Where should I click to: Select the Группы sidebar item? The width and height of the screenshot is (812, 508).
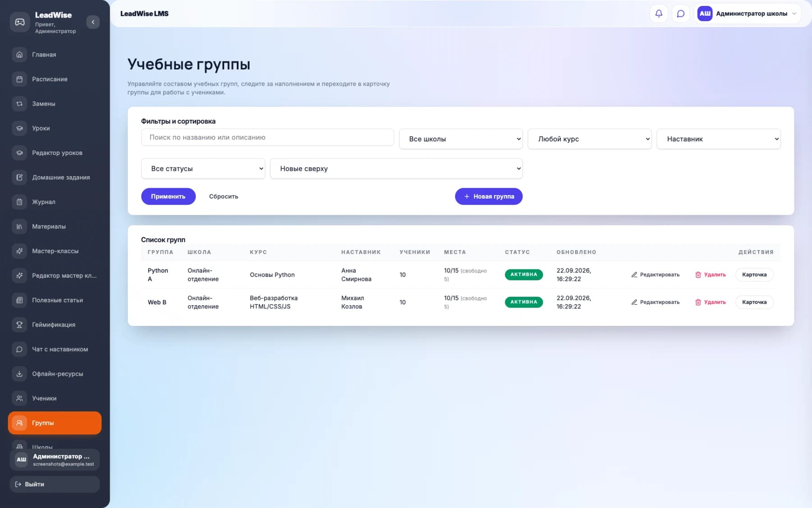click(55, 423)
